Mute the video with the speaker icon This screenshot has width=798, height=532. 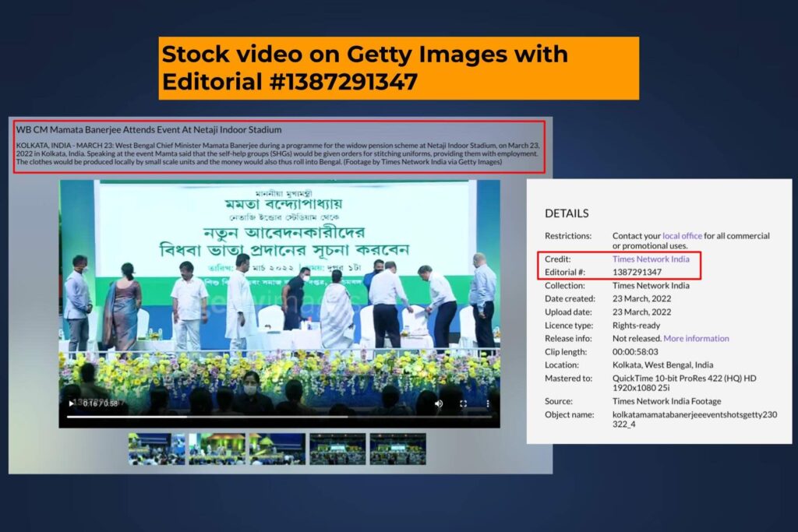(x=439, y=403)
